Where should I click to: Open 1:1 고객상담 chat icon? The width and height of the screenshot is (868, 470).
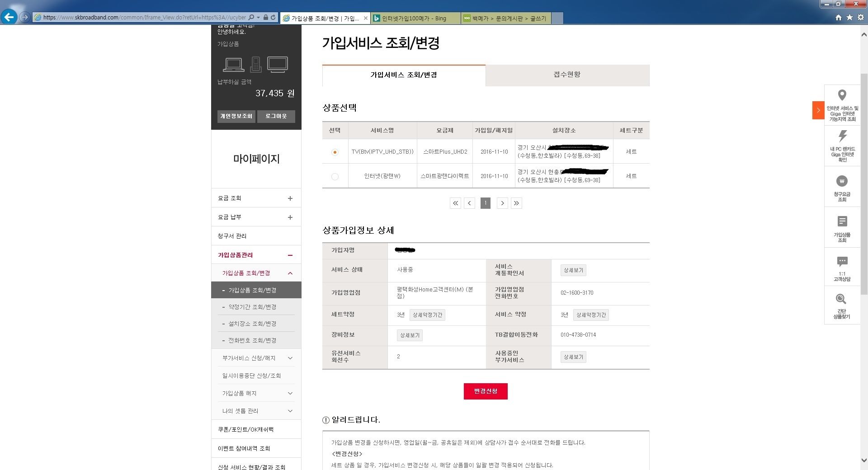click(842, 262)
